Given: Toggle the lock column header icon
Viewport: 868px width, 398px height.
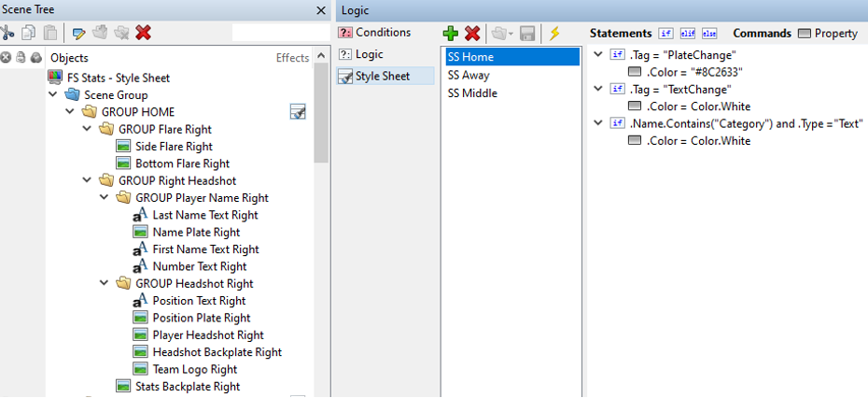Looking at the screenshot, I should click(x=21, y=58).
